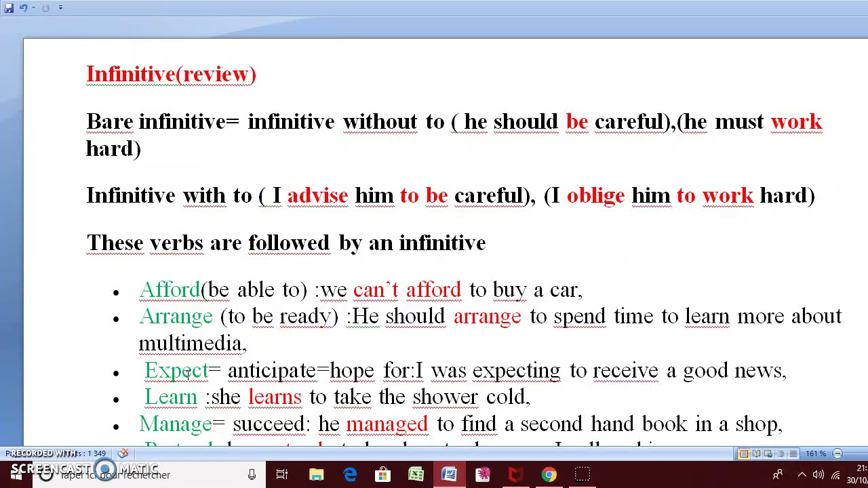Click the Wi-Fi network icon
Image resolution: width=868 pixels, height=488 pixels.
835,474
